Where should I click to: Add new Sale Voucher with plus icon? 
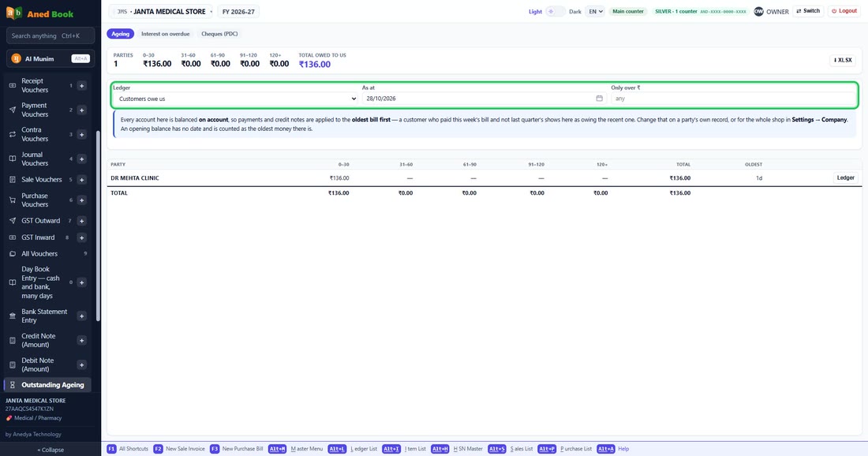click(81, 180)
